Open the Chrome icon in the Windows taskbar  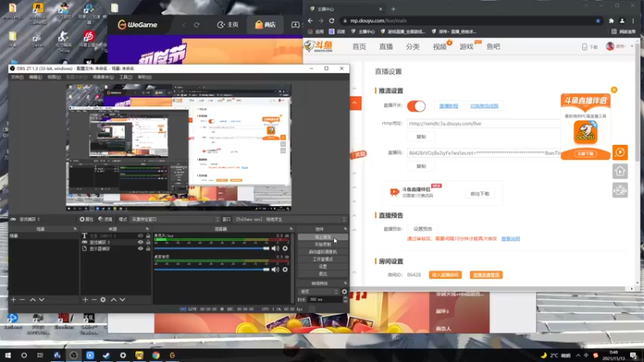coord(155,355)
